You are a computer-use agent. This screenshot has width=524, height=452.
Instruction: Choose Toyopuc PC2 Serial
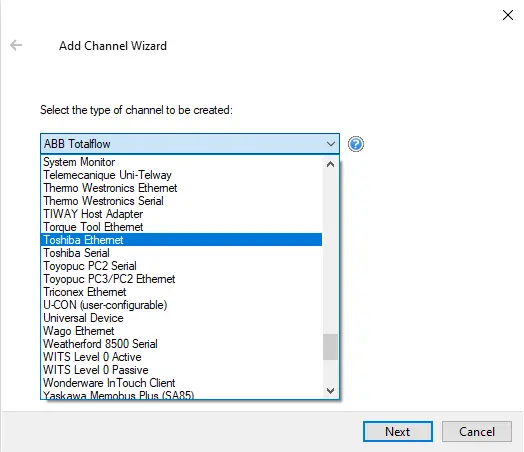click(181, 266)
